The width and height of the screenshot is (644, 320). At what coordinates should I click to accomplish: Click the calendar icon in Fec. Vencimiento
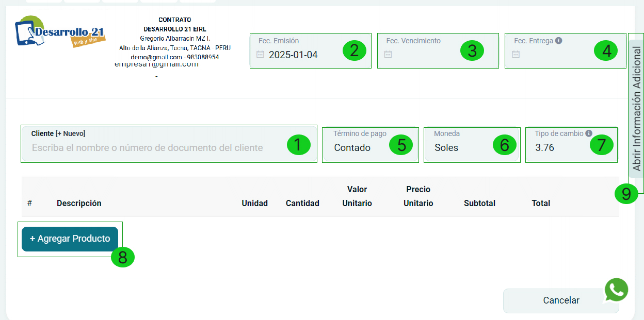[x=388, y=55]
